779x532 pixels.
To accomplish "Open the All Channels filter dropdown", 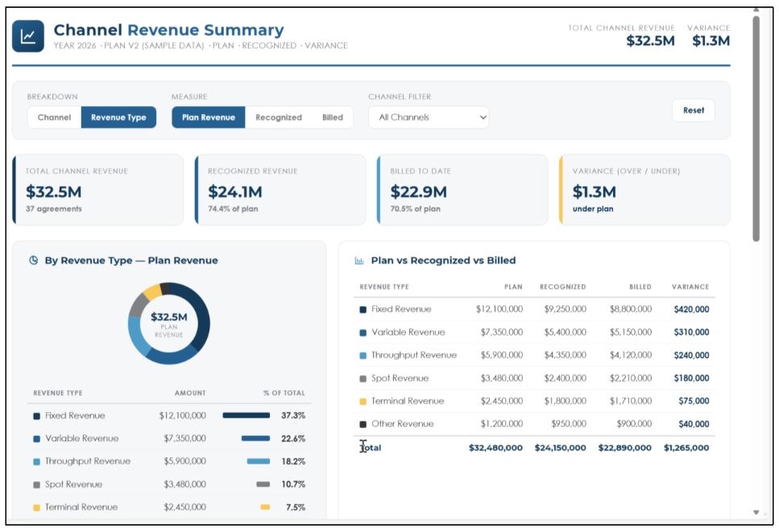I will [429, 118].
